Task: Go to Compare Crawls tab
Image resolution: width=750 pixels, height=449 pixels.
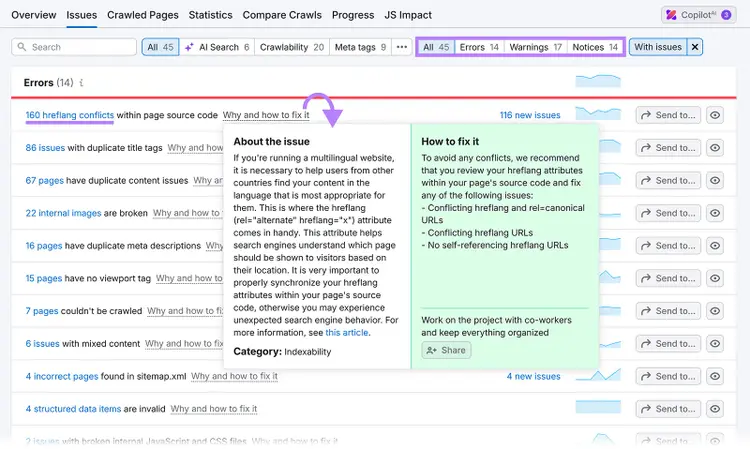Action: point(282,15)
